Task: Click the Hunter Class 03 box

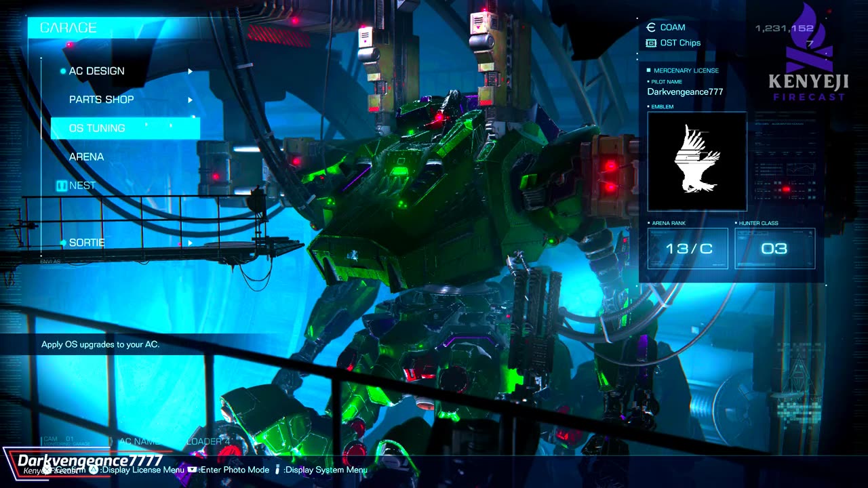Action: point(774,248)
